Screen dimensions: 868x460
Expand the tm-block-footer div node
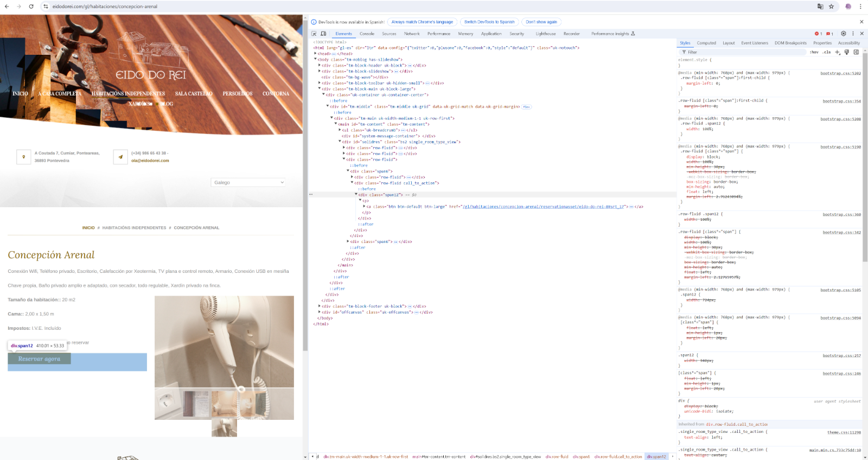coord(320,306)
